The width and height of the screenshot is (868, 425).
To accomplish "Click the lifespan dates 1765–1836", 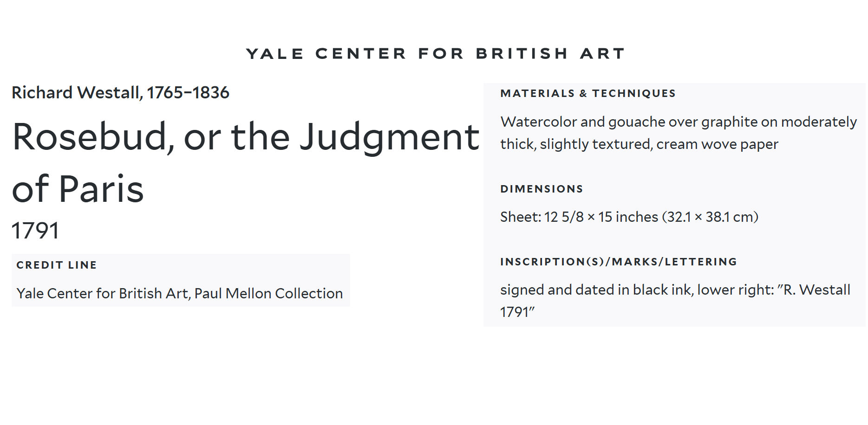I will pyautogui.click(x=188, y=93).
